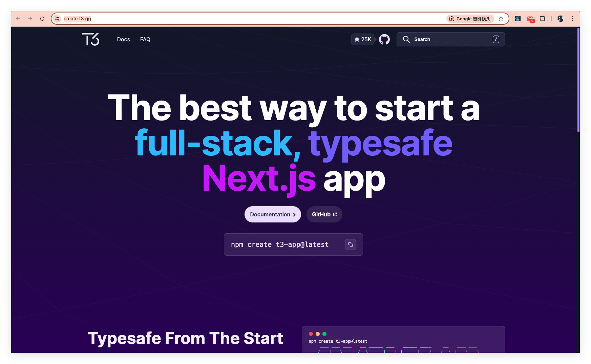Click the terminal preview's npm create line

[338, 341]
